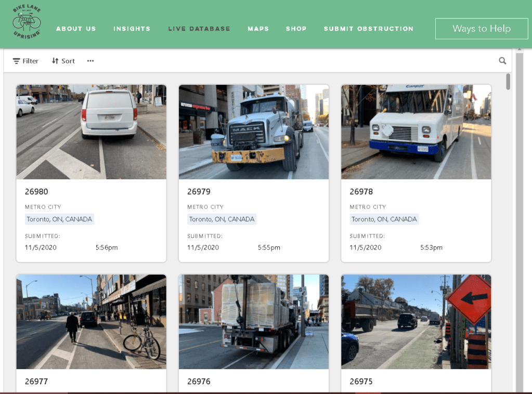Click the Ways to Help button
The height and width of the screenshot is (394, 532).
(x=481, y=29)
